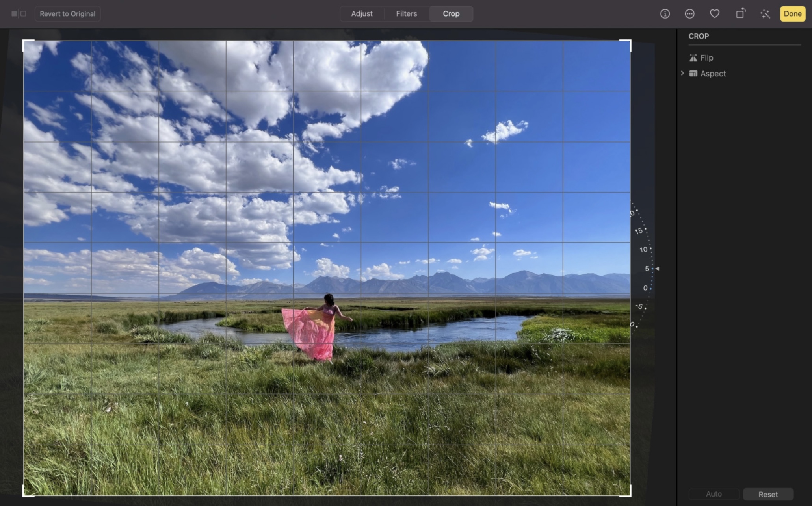Click the Aspect label
This screenshot has width=812, height=506.
[x=713, y=74]
